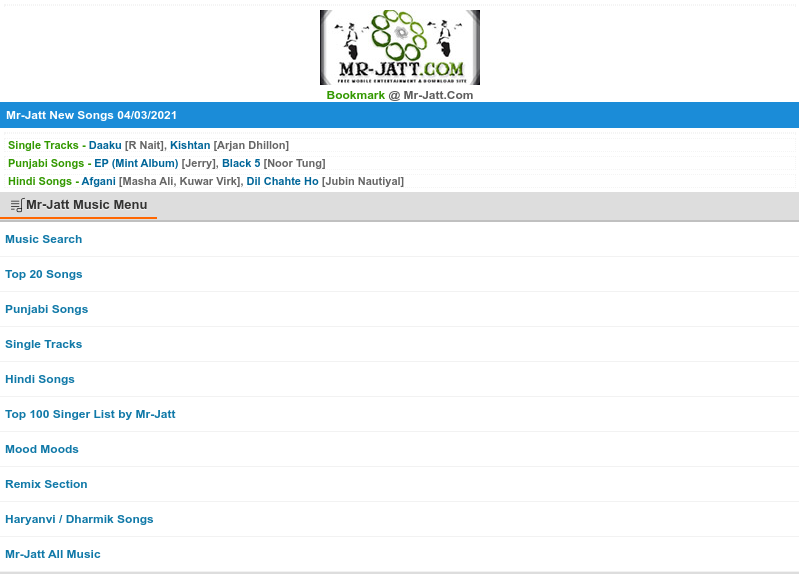This screenshot has height=574, width=799.
Task: Open the Black 5 song link
Action: 241,163
